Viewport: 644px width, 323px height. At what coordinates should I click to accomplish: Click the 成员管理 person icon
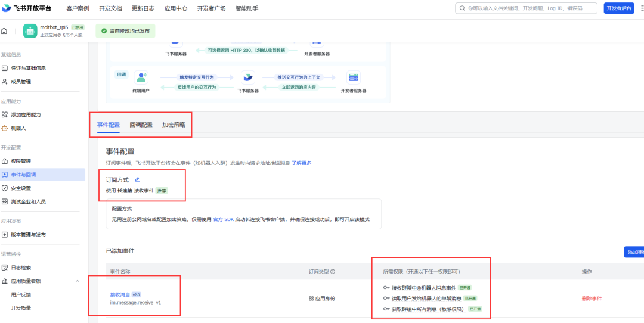5,82
